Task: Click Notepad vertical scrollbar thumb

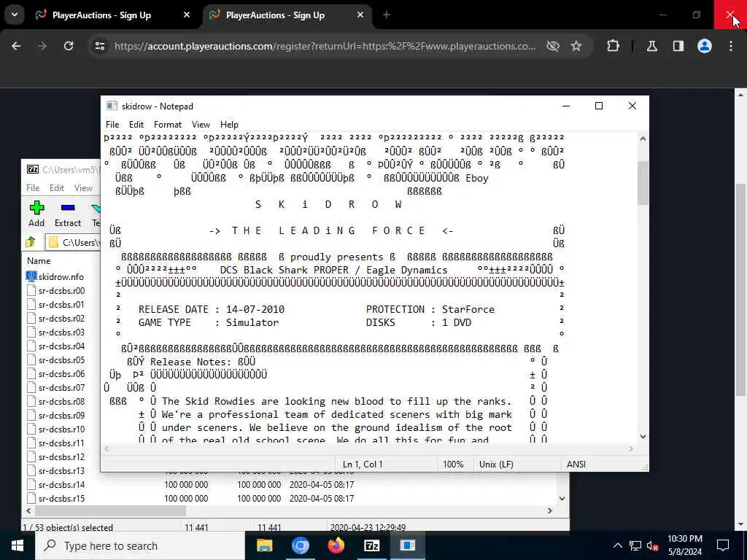Action: pyautogui.click(x=643, y=183)
